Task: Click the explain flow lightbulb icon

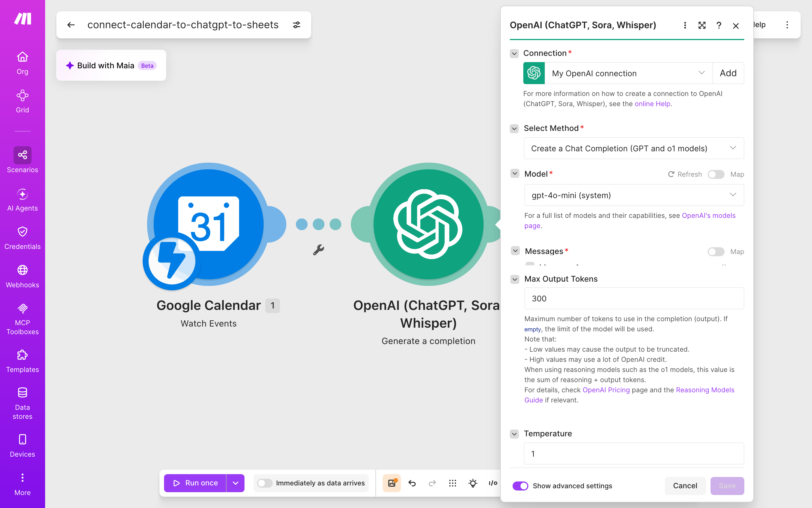Action: point(473,483)
